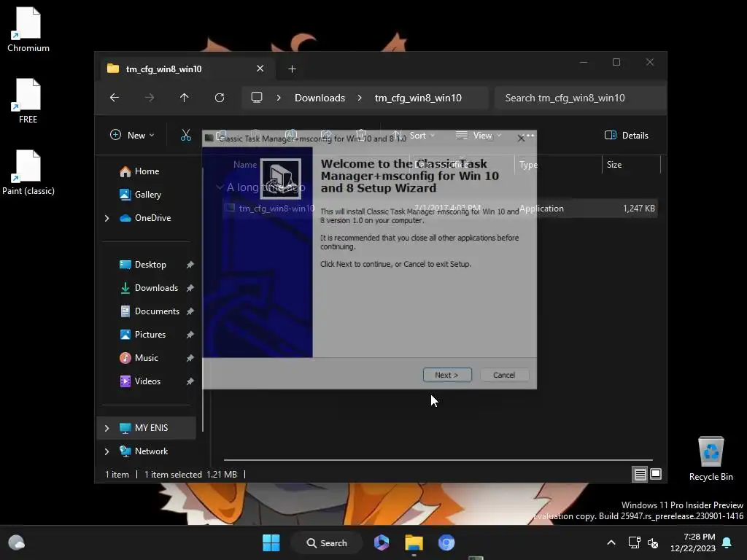The image size is (747, 560).
Task: Select the Cut scissors icon
Action: (x=186, y=135)
